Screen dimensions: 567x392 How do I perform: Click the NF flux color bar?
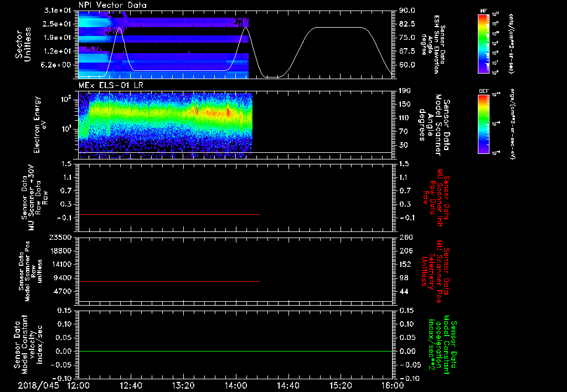(483, 44)
